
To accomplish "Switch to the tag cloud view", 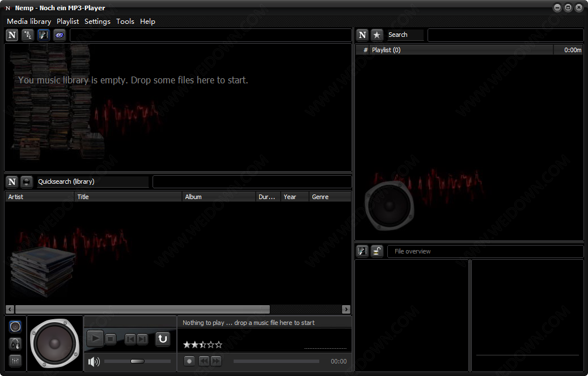I will [59, 35].
